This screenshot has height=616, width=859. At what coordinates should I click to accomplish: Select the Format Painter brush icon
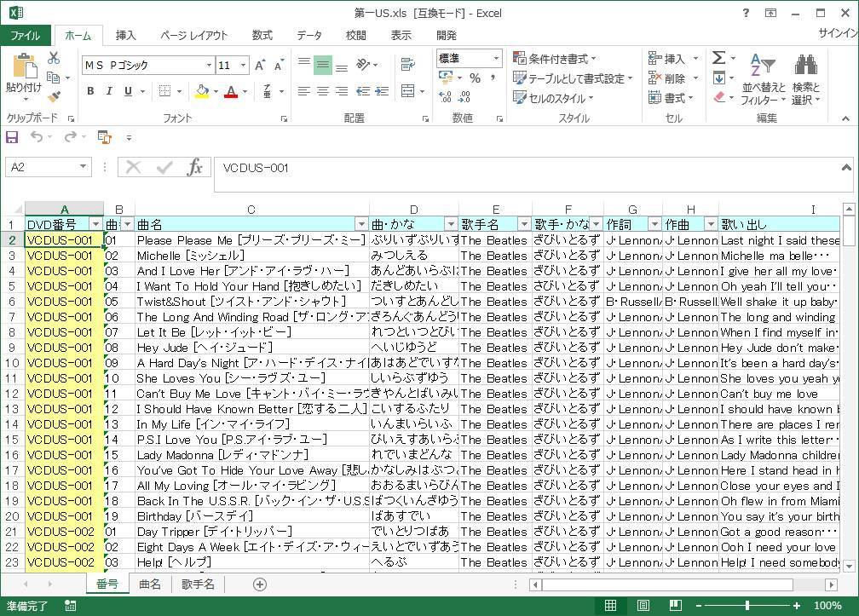(54, 97)
